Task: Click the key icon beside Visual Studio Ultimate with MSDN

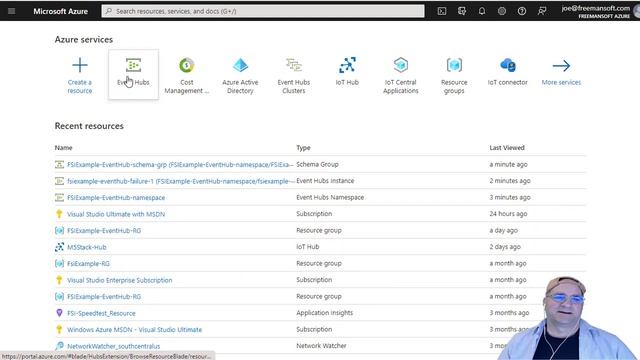Action: (59, 214)
